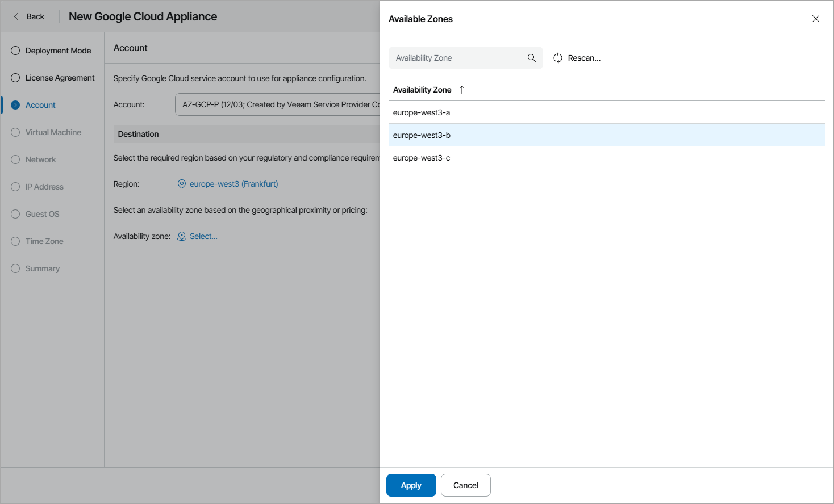The height and width of the screenshot is (504, 834).
Task: Select the License Agreement step circle
Action: pyautogui.click(x=15, y=78)
